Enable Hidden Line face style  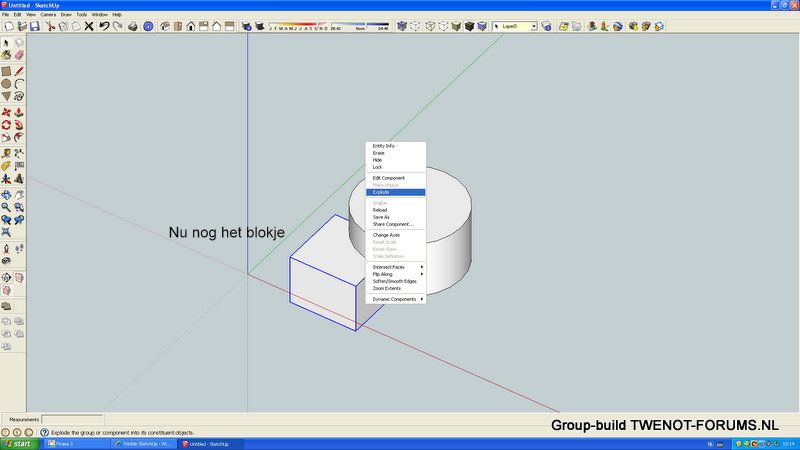tap(443, 26)
